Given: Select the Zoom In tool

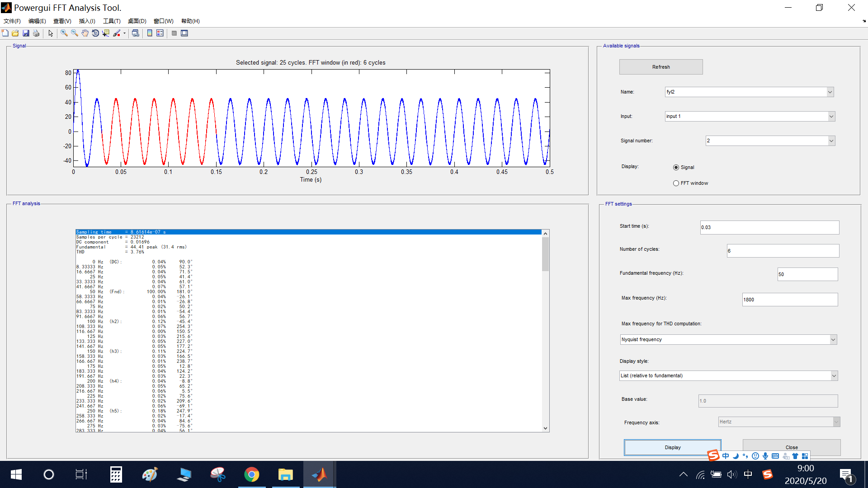Looking at the screenshot, I should (64, 33).
